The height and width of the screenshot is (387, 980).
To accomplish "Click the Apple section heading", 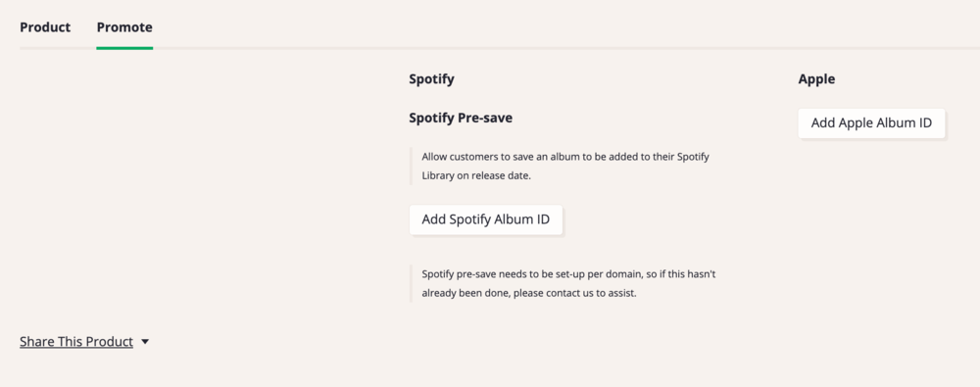I will point(816,79).
